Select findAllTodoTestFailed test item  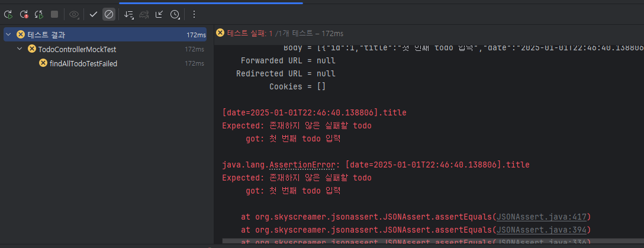pos(83,64)
